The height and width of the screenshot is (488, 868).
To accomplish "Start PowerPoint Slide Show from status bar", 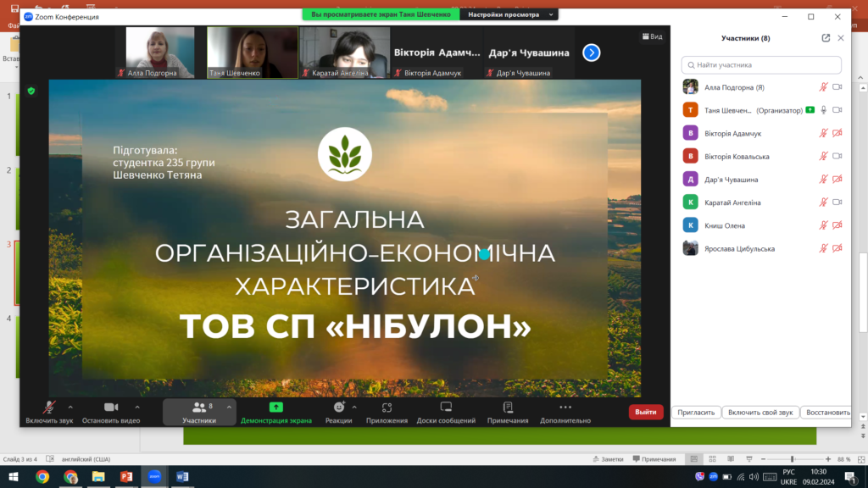I will click(749, 459).
